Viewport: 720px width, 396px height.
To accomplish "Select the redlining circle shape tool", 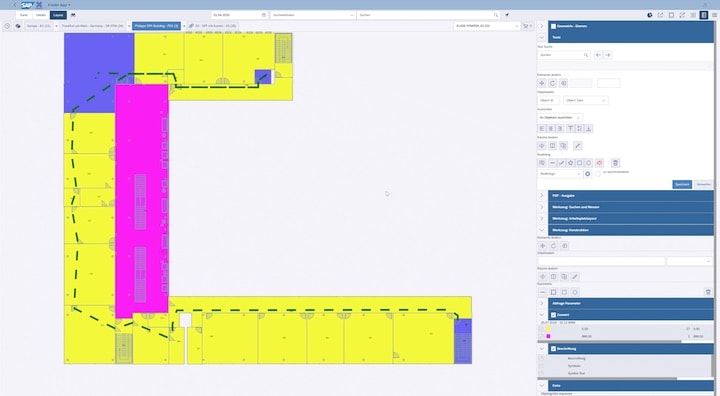I will click(588, 163).
